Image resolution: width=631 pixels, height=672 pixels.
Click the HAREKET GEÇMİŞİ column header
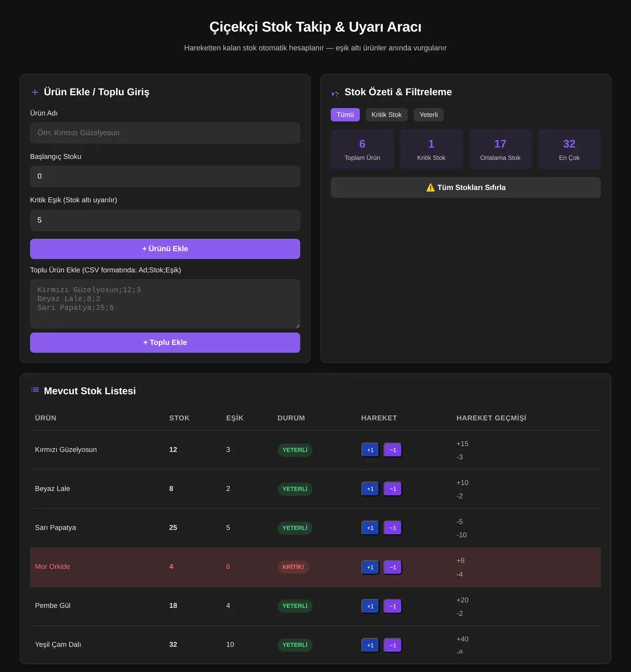(491, 418)
